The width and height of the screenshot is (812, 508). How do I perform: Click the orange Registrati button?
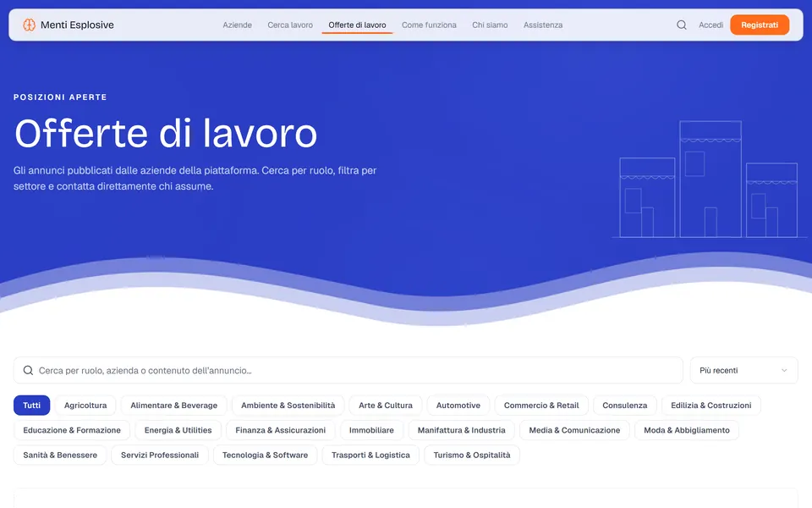click(760, 25)
